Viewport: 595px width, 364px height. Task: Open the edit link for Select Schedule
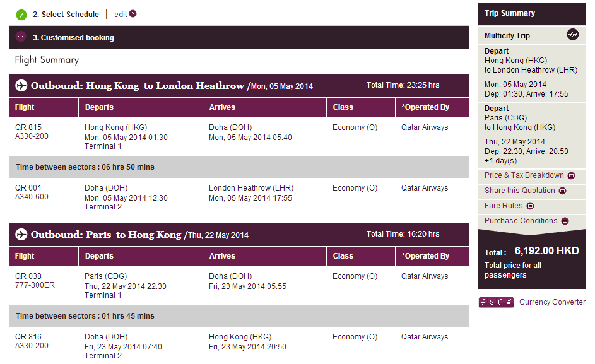pos(121,15)
